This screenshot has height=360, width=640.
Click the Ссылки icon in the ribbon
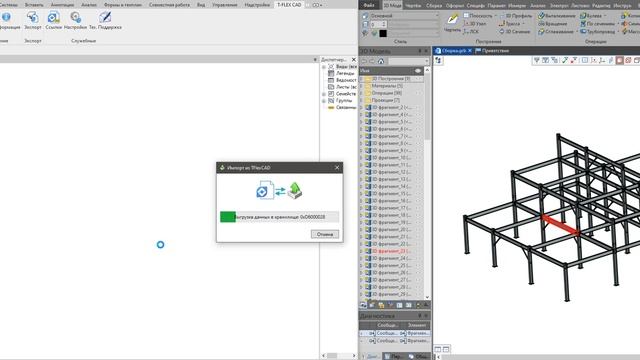pos(53,18)
